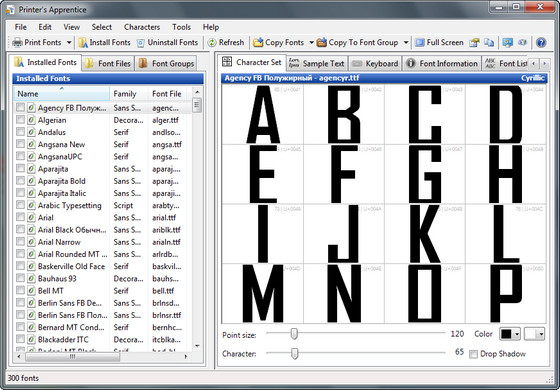Viewport: 560px width, 390px height.
Task: Click the Print Fonts printer icon
Action: 17,42
